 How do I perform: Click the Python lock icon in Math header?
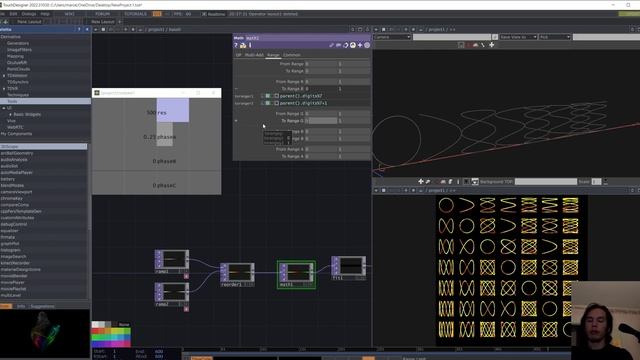(x=243, y=45)
